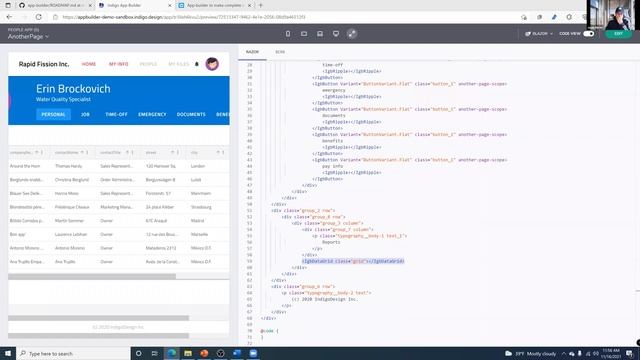
Task: Click the DOCUMENTS button in blue header
Action: point(191,114)
